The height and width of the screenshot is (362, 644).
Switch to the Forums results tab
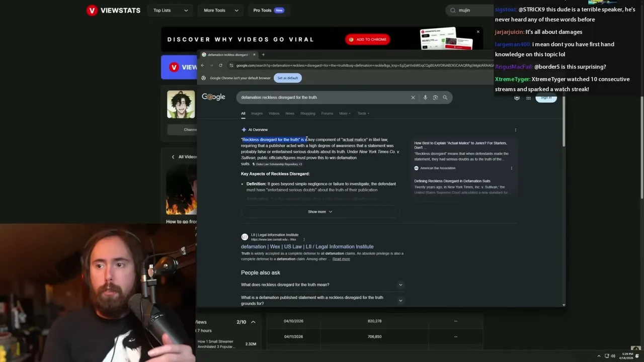[x=327, y=114]
